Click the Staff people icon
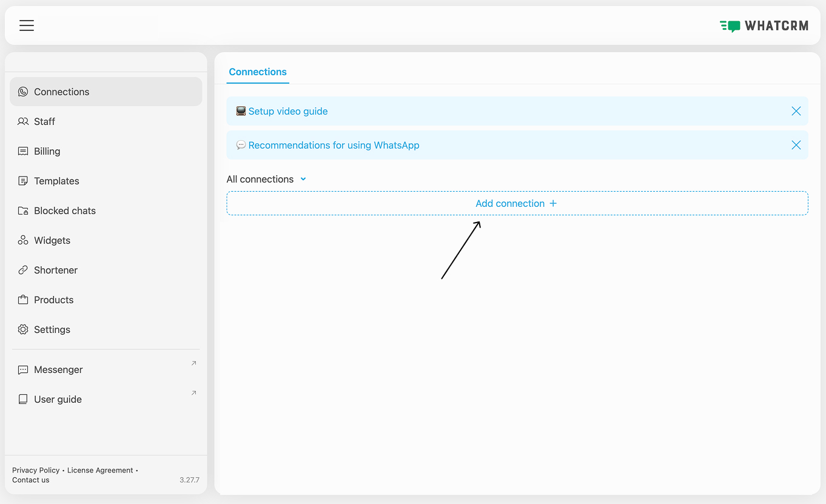Viewport: 826px width, 504px height. [x=23, y=121]
